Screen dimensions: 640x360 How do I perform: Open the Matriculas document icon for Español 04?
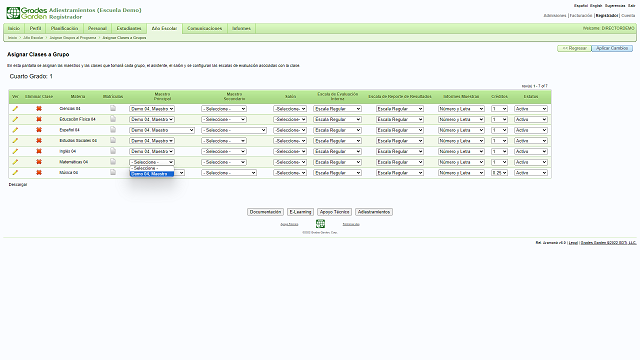(113, 129)
